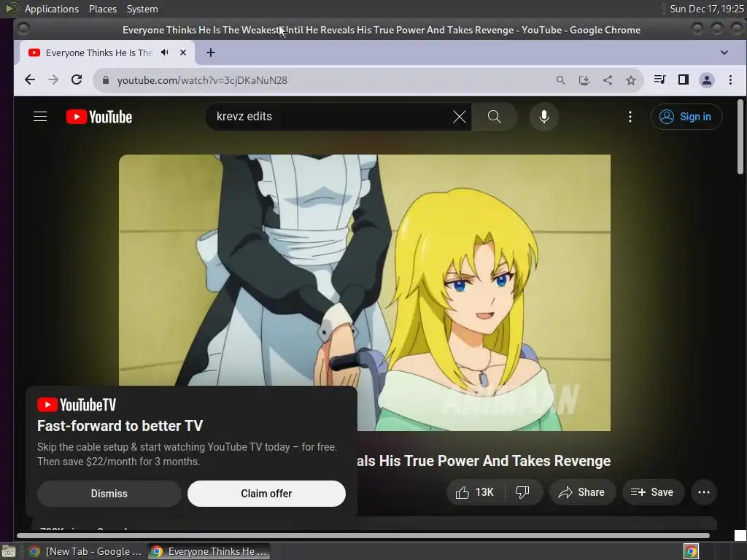Screen dimensions: 747x560
Task: Open the System menu
Action: tap(142, 9)
